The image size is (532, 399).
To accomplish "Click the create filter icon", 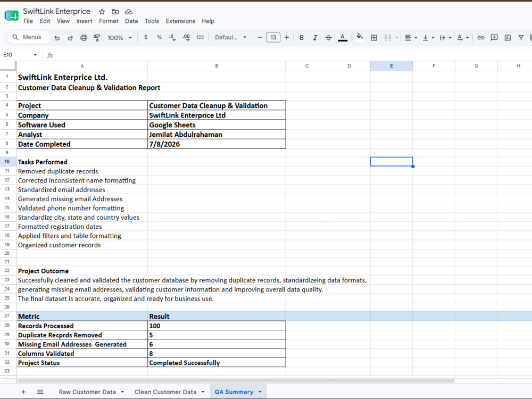I will coord(521,38).
